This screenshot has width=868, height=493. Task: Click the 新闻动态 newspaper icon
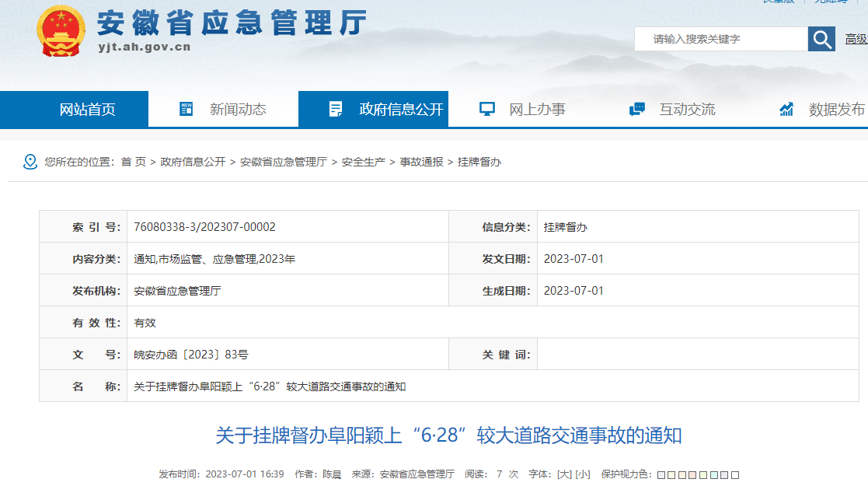click(x=186, y=109)
